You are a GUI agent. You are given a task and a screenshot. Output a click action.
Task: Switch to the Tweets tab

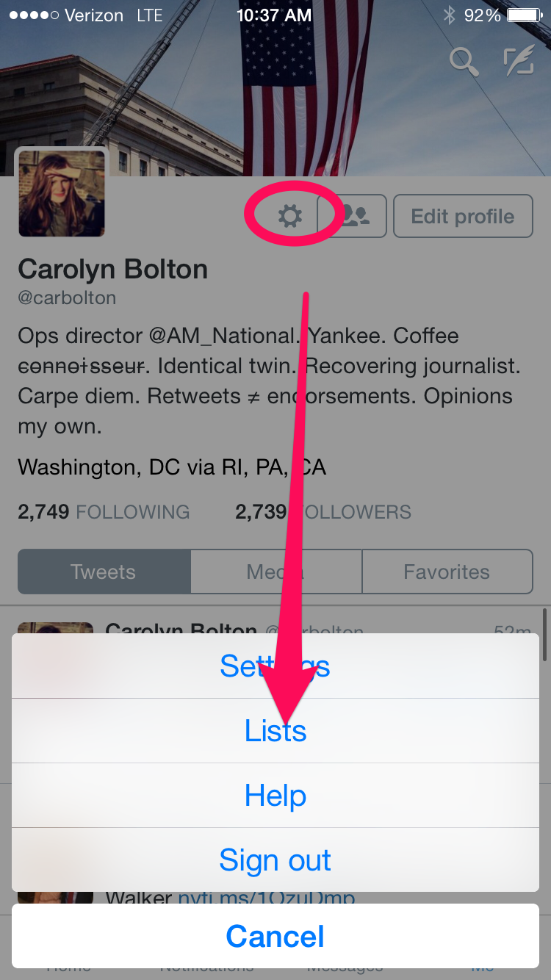point(104,572)
